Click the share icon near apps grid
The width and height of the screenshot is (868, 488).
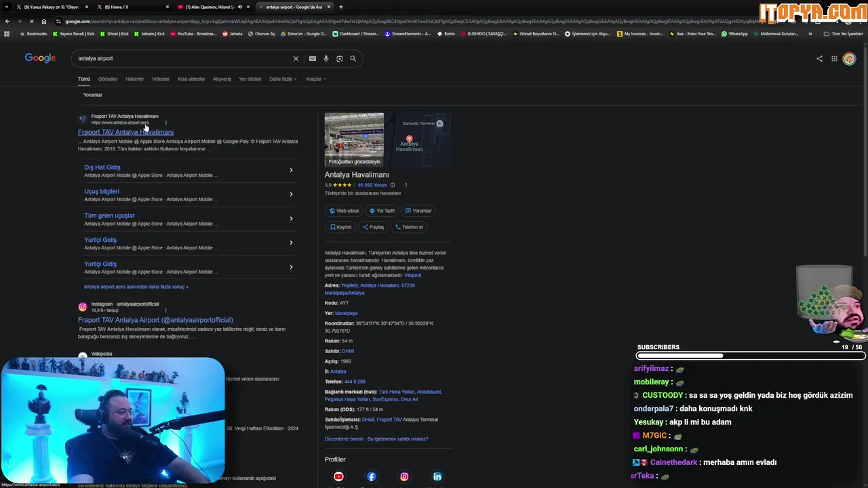click(819, 59)
